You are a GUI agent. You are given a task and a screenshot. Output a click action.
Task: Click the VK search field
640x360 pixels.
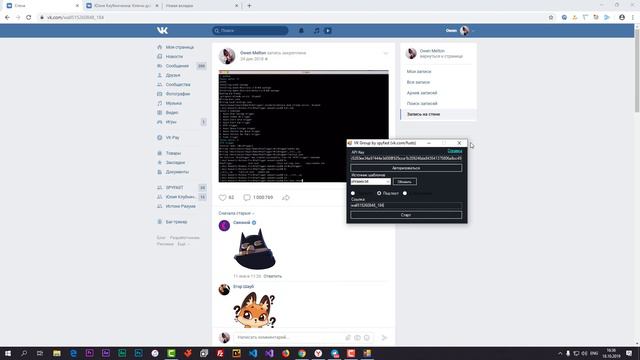[250, 31]
